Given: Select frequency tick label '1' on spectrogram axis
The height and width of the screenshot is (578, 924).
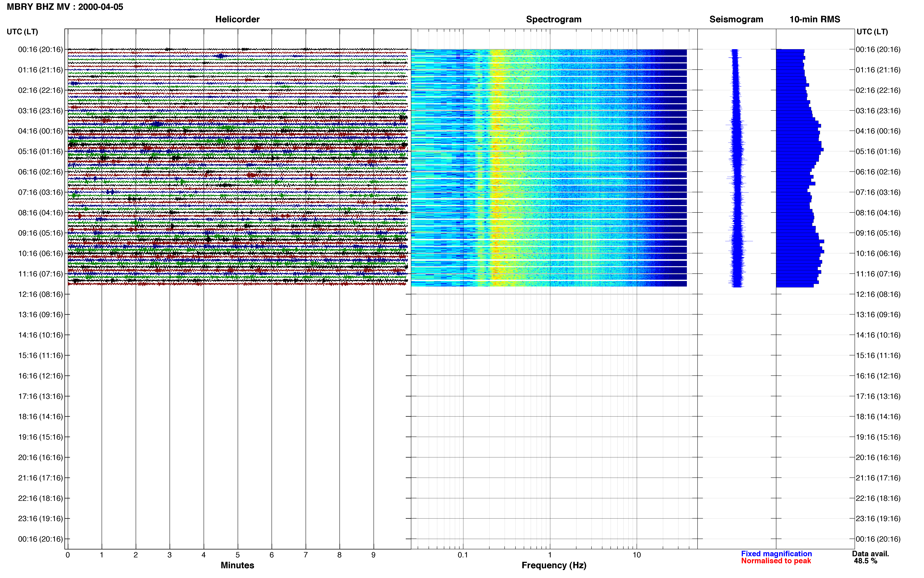Looking at the screenshot, I should coord(550,555).
